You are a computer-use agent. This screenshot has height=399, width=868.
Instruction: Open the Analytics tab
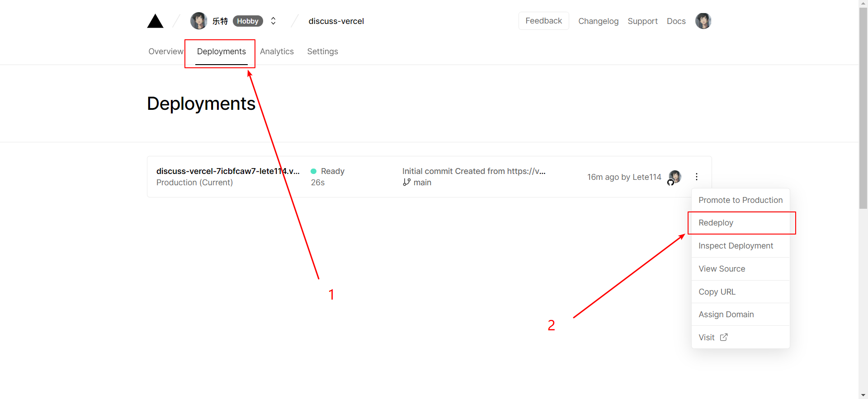pyautogui.click(x=277, y=52)
